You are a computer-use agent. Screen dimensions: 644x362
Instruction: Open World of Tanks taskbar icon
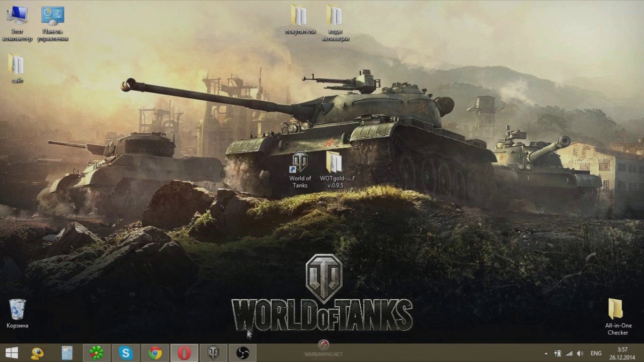213,353
